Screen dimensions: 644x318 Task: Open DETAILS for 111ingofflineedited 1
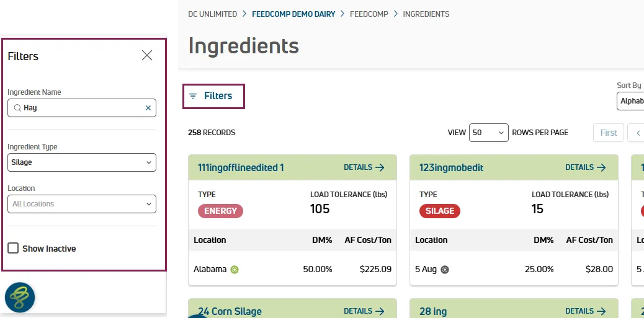[x=364, y=167]
